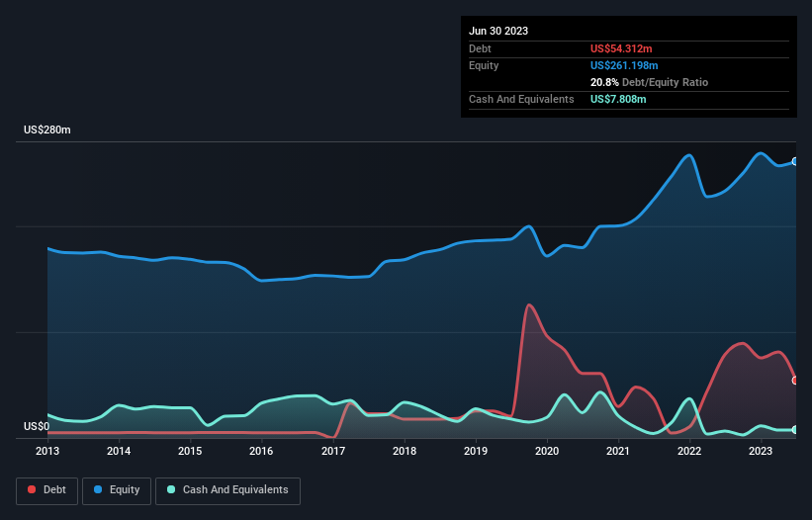Click the teal Cash And Equivalents legend dot
Image resolution: width=812 pixels, height=520 pixels.
click(x=171, y=489)
